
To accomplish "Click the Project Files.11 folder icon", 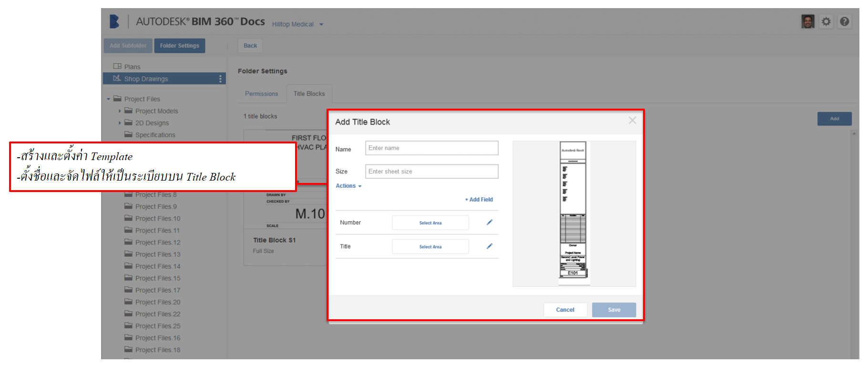I will coord(128,230).
